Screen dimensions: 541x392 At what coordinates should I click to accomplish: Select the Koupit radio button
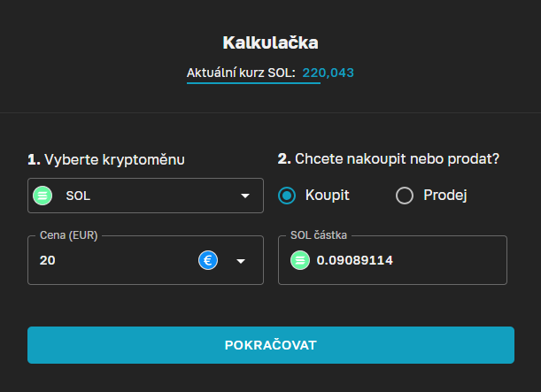pyautogui.click(x=287, y=196)
